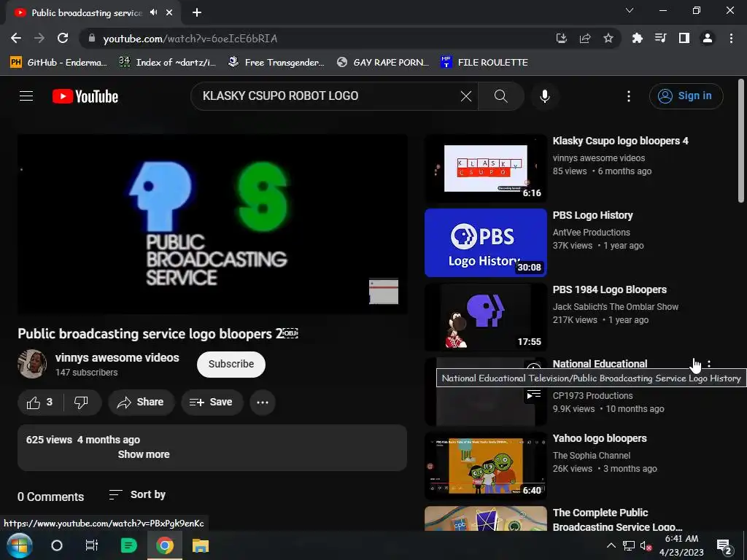Click The Sophia Channel name
747x560 pixels.
(x=591, y=456)
